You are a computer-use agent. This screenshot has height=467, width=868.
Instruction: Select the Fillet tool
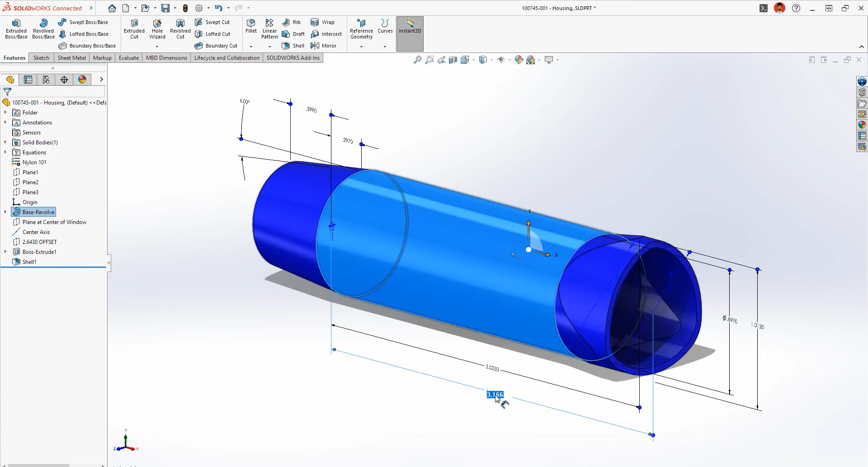(251, 26)
